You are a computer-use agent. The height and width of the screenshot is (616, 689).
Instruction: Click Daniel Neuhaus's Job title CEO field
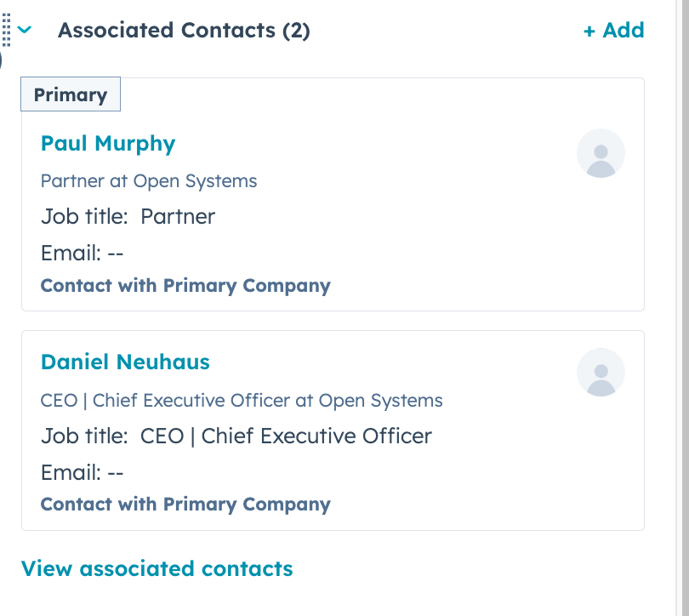point(236,436)
